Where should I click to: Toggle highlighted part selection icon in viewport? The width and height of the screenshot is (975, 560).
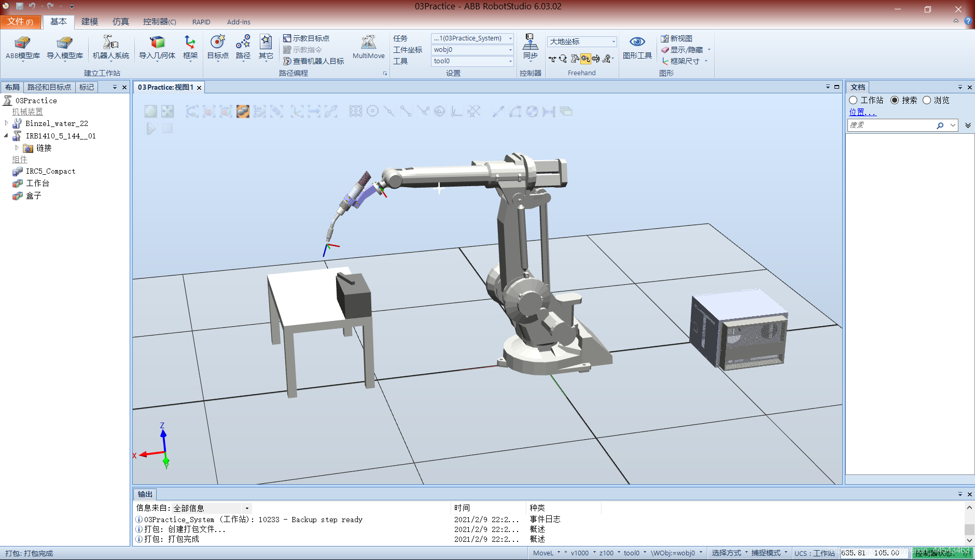click(x=243, y=111)
